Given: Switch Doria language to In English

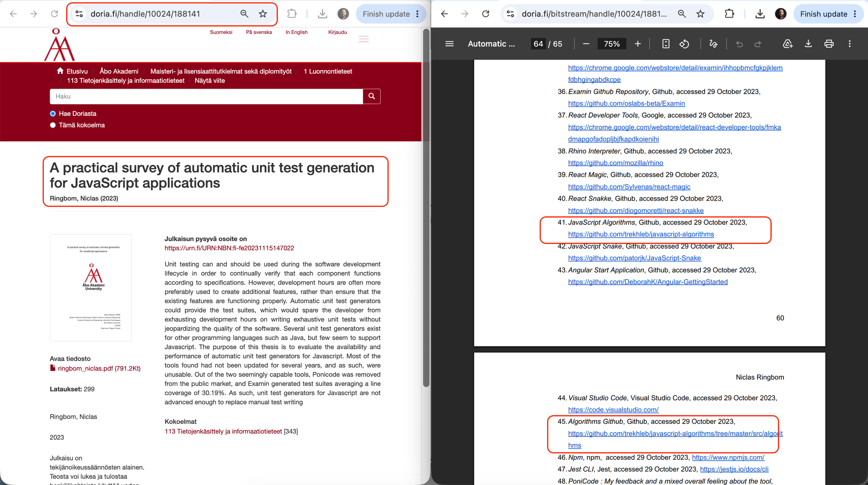Looking at the screenshot, I should [297, 32].
